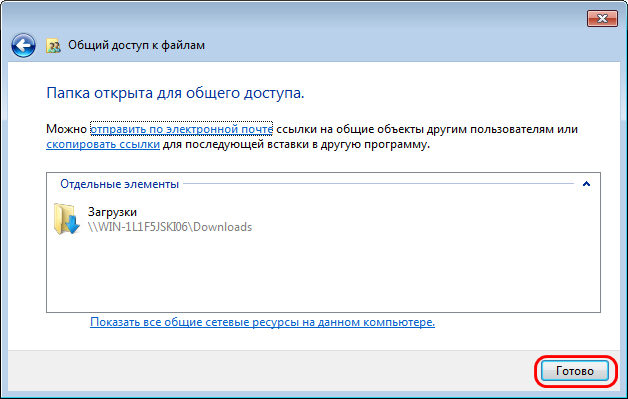Click the text для последующей вставки в другую программу

pos(296,144)
